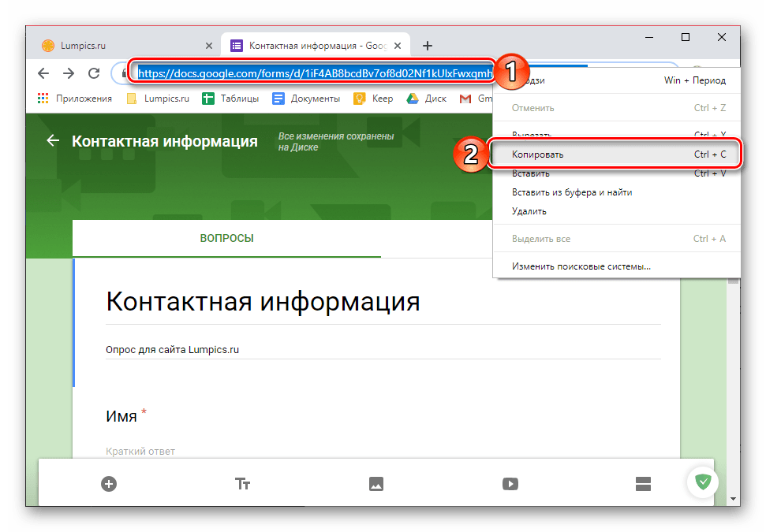Select Вставить из буфера и найти
Screen dimensions: 766x532
click(x=615, y=192)
